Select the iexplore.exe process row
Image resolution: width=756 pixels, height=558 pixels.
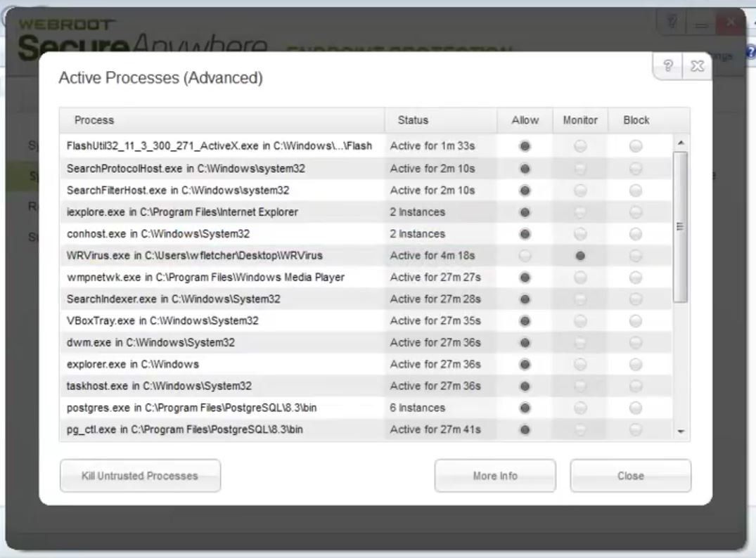click(x=366, y=212)
